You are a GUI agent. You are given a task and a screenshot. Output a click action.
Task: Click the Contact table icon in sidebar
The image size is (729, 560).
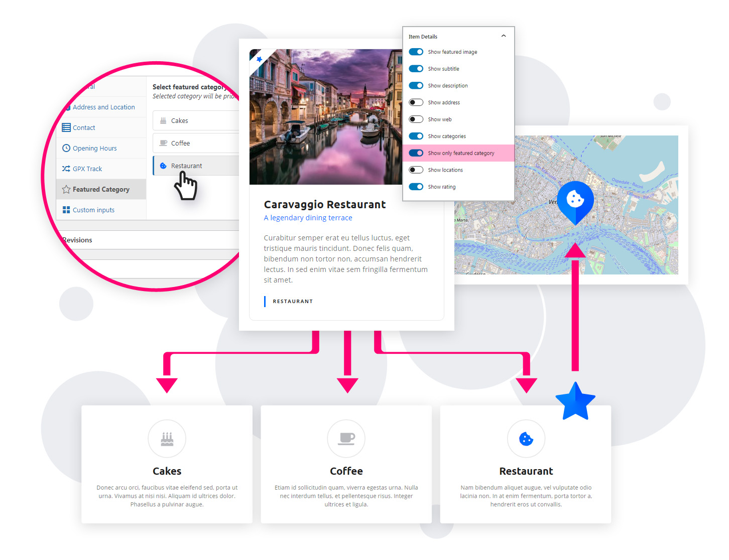(x=66, y=127)
